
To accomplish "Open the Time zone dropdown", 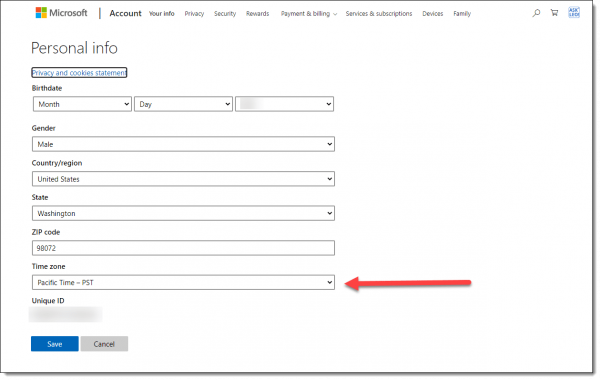I will tap(183, 282).
